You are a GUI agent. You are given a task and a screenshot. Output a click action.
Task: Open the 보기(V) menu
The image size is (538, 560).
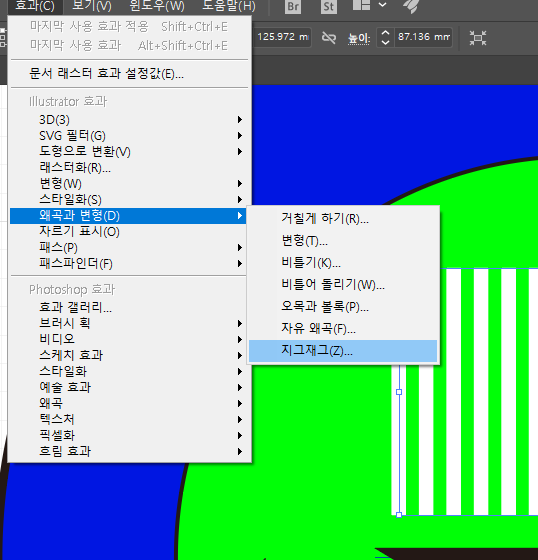click(92, 6)
